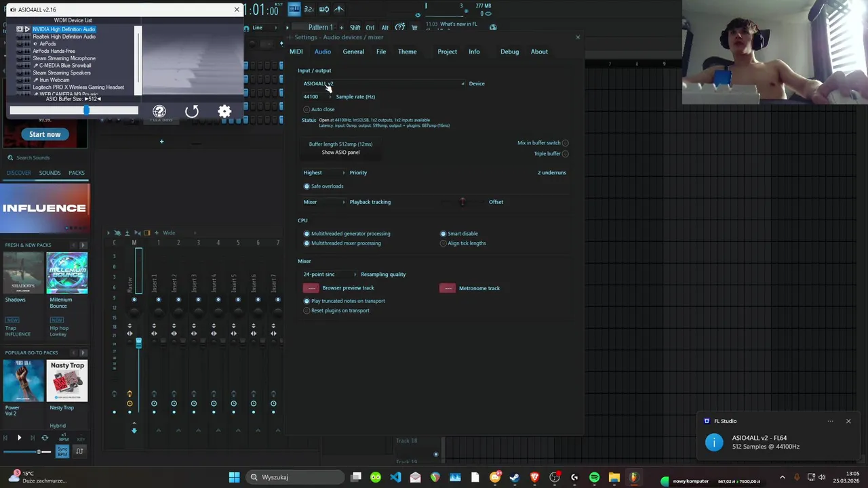The height and width of the screenshot is (488, 868).
Task: Add new pattern with plus button
Action: pos(341,28)
